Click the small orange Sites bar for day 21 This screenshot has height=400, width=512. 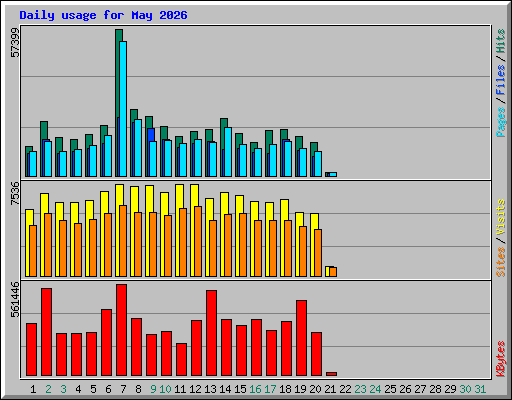[333, 272]
